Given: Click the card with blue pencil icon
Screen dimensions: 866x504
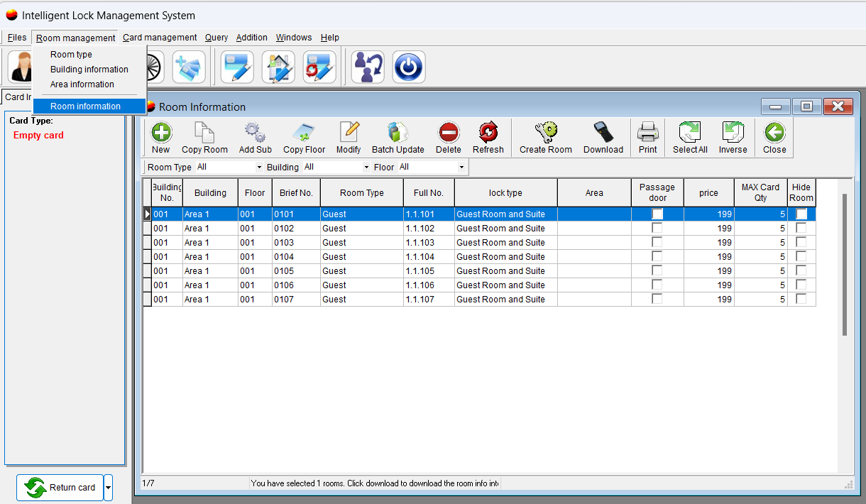Looking at the screenshot, I should pyautogui.click(x=237, y=67).
